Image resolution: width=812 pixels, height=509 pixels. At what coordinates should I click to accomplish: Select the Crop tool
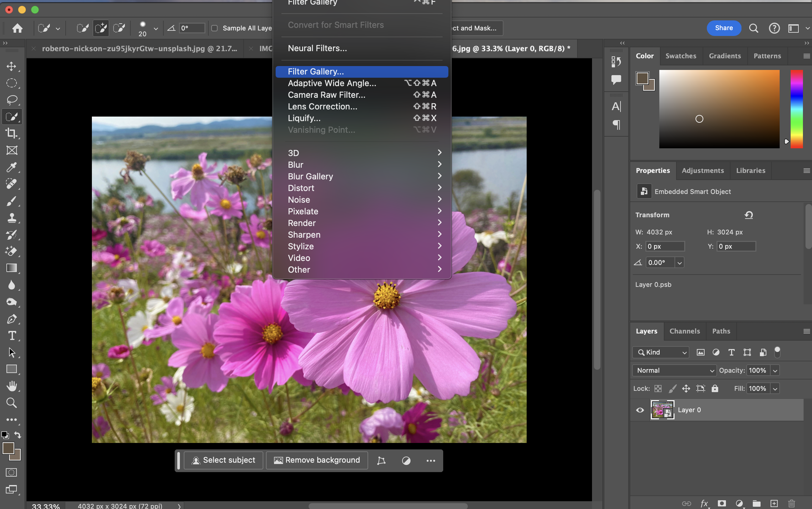pyautogui.click(x=11, y=133)
